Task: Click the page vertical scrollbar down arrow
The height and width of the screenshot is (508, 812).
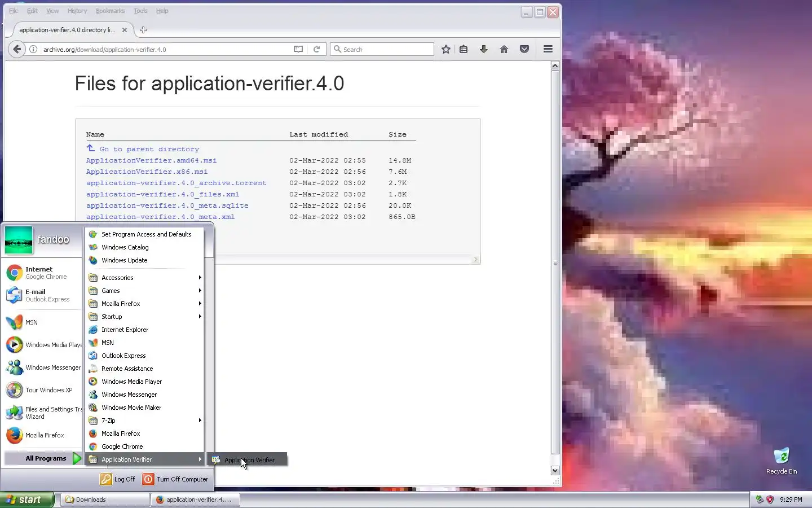Action: (555, 470)
